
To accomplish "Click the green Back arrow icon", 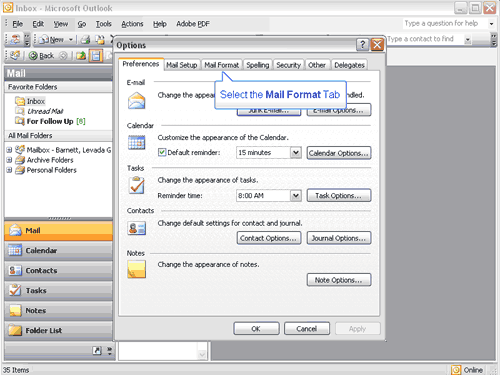I will 33,56.
